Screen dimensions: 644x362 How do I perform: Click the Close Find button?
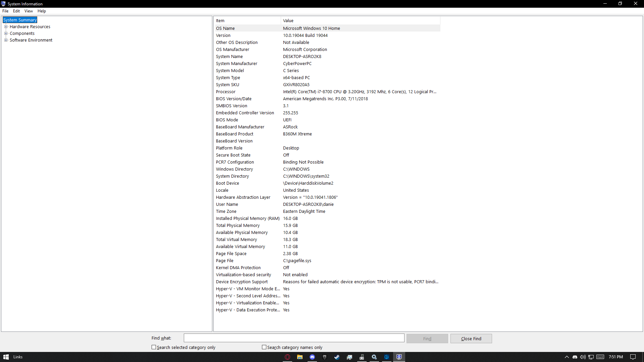point(471,339)
